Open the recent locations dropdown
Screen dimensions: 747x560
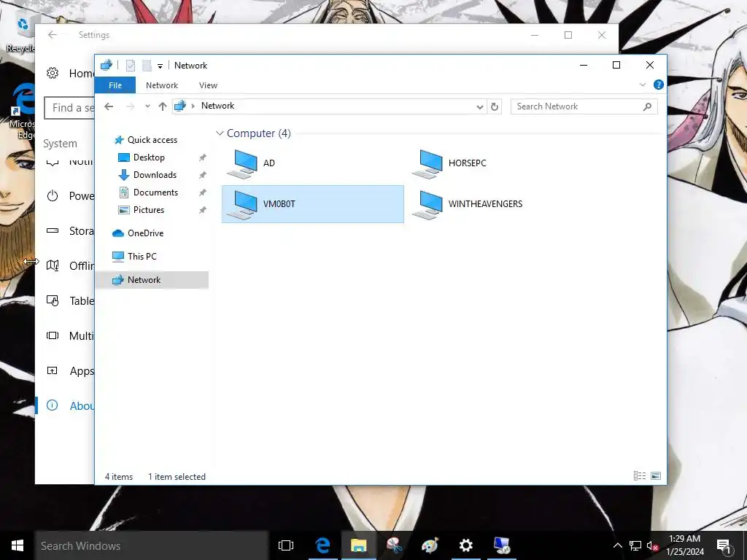(147, 106)
